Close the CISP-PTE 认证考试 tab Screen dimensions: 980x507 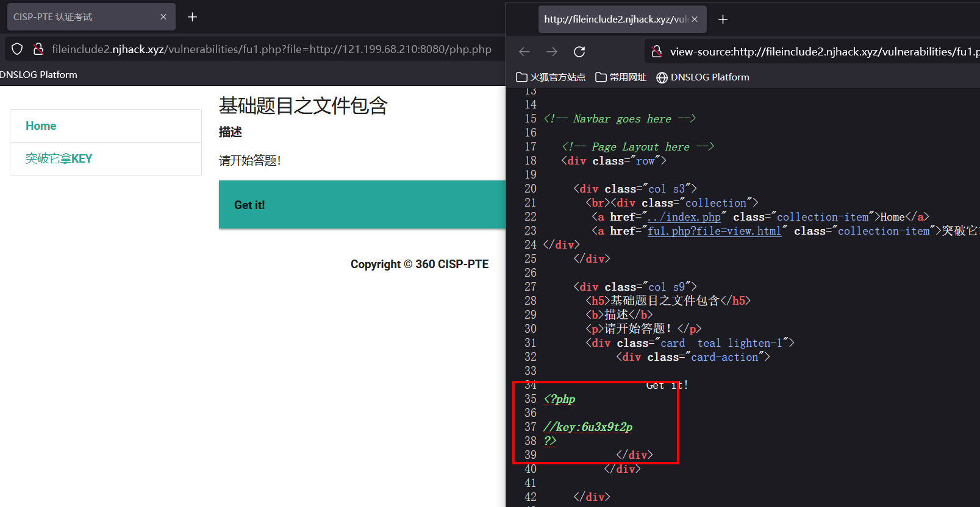pos(163,17)
